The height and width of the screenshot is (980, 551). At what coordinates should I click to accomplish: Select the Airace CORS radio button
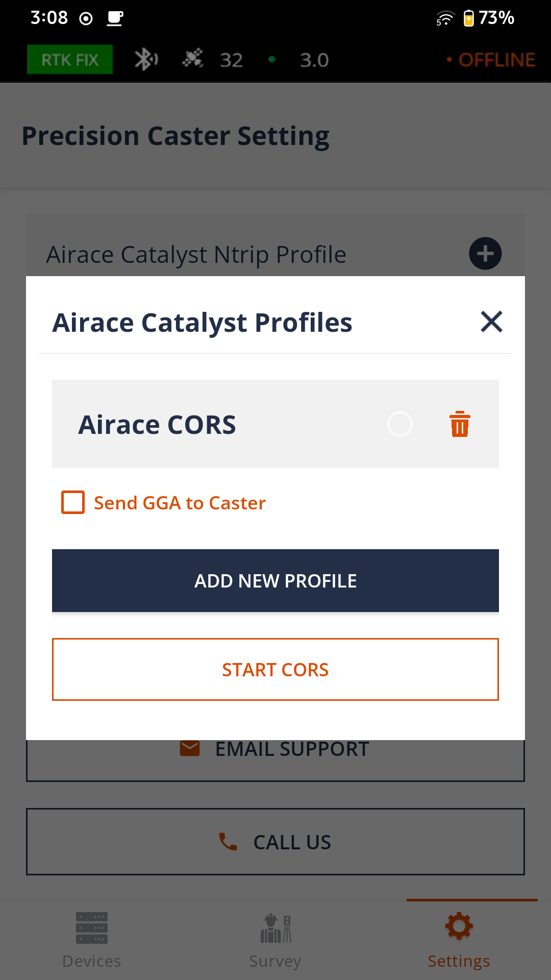pyautogui.click(x=400, y=424)
